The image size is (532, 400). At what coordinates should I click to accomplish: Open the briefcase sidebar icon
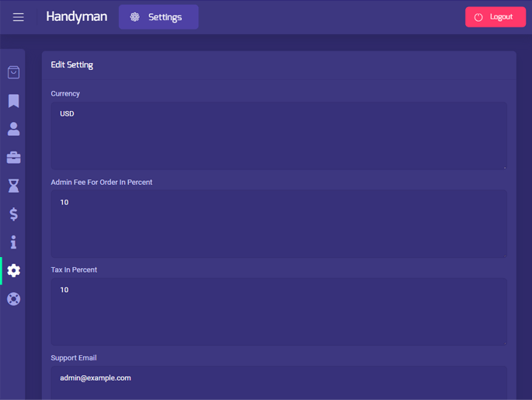pyautogui.click(x=13, y=158)
